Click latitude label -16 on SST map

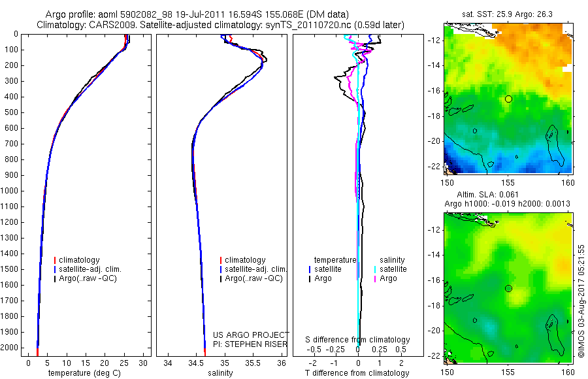434,91
